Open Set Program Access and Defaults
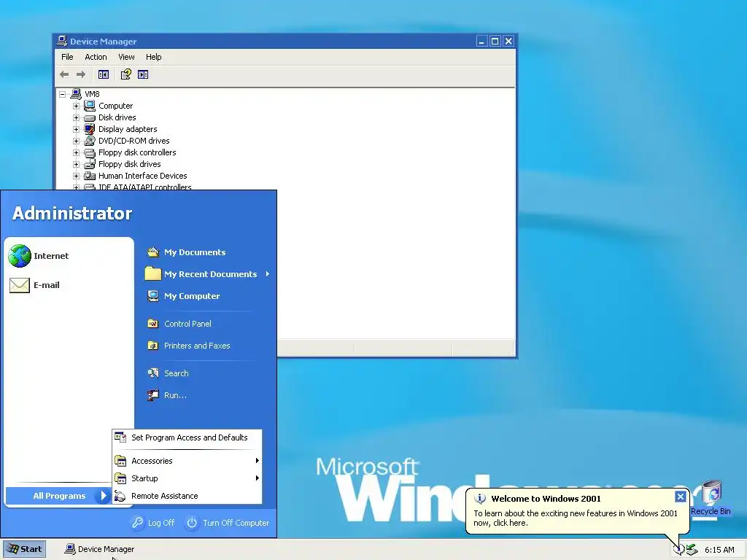747x560 pixels. coord(187,437)
